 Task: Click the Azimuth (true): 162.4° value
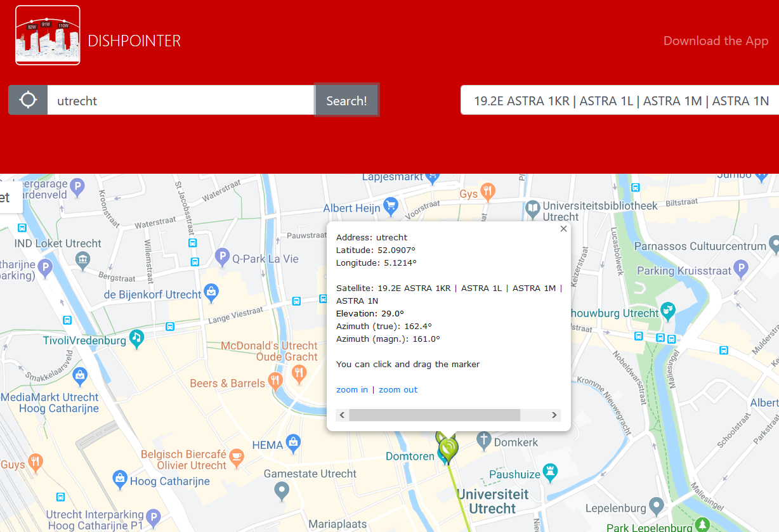384,326
